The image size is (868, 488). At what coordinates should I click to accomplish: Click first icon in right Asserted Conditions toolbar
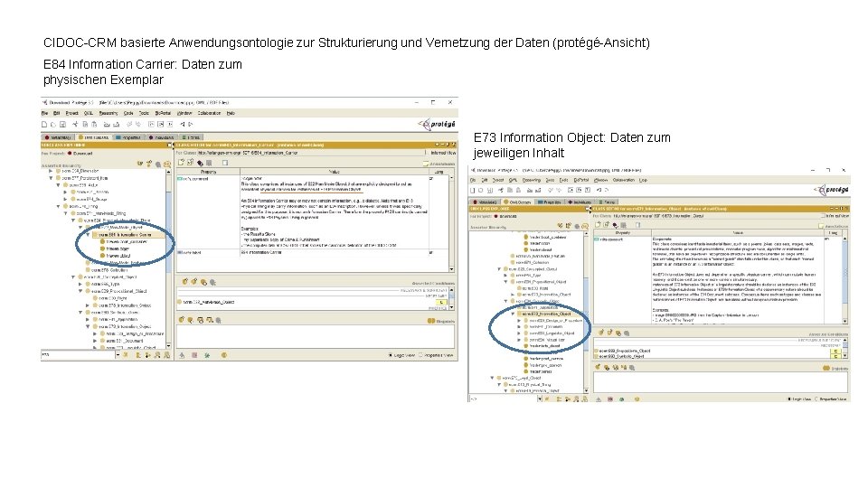(601, 333)
